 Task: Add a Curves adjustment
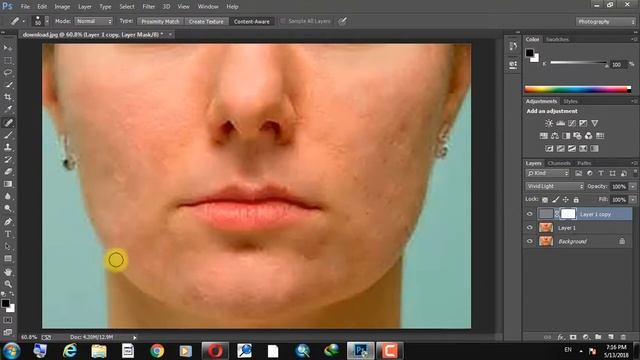[x=572, y=123]
